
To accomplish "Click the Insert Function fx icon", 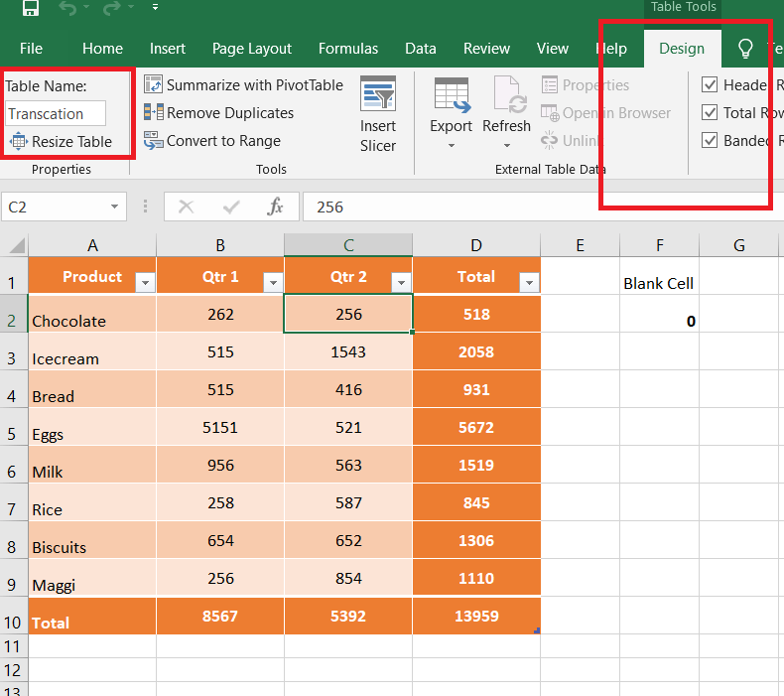I will tap(275, 207).
